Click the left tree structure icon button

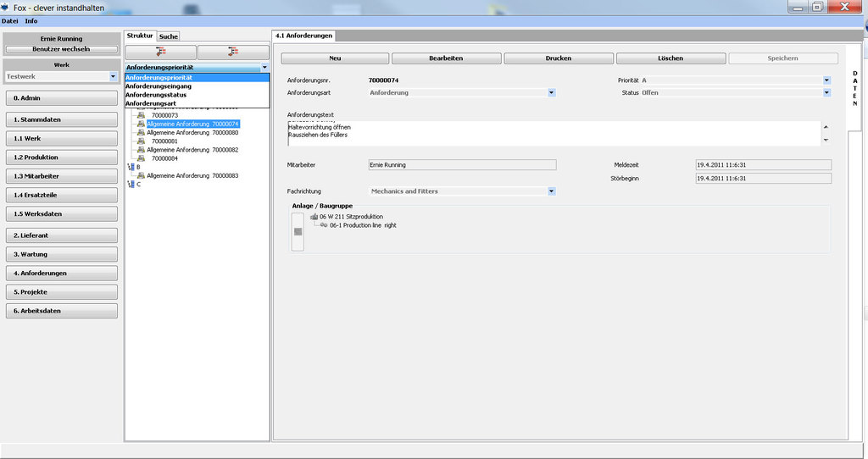click(160, 52)
